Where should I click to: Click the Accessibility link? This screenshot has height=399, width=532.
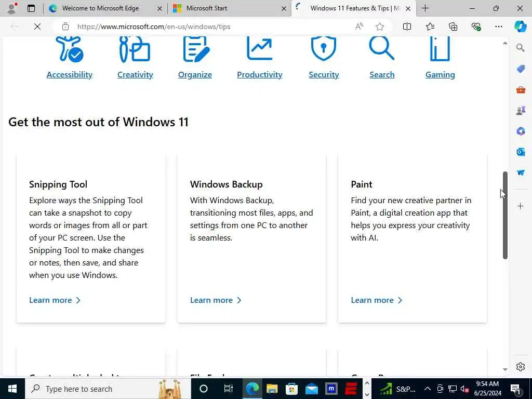[x=70, y=75]
